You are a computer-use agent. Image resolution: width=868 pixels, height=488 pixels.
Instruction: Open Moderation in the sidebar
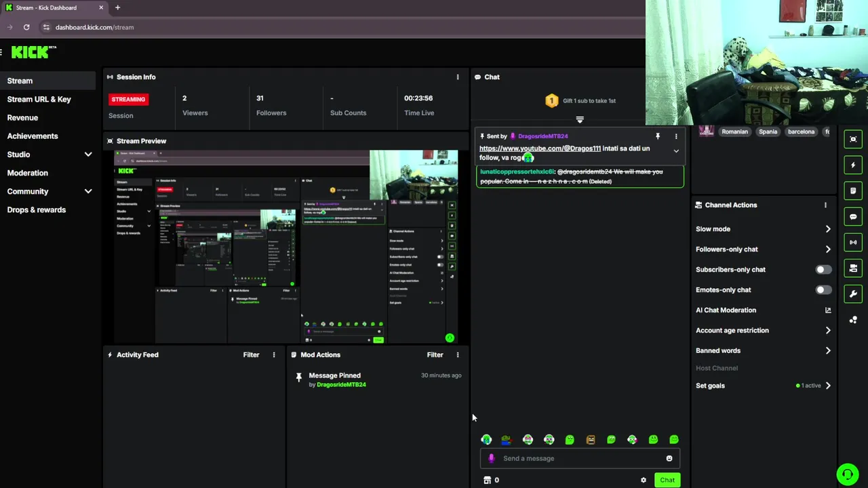tap(27, 173)
